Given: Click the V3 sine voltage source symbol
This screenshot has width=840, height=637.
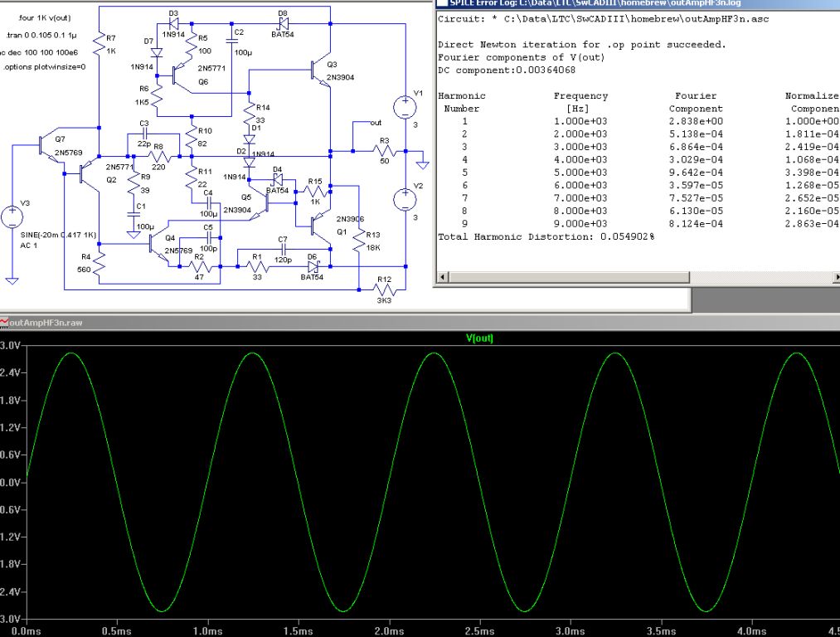Looking at the screenshot, I should pyautogui.click(x=12, y=217).
